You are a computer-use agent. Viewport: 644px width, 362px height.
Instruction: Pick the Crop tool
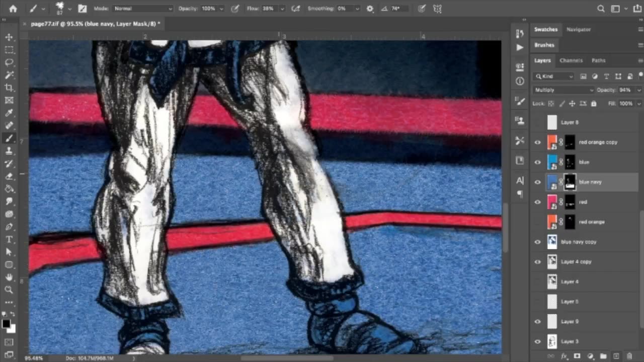(9, 88)
